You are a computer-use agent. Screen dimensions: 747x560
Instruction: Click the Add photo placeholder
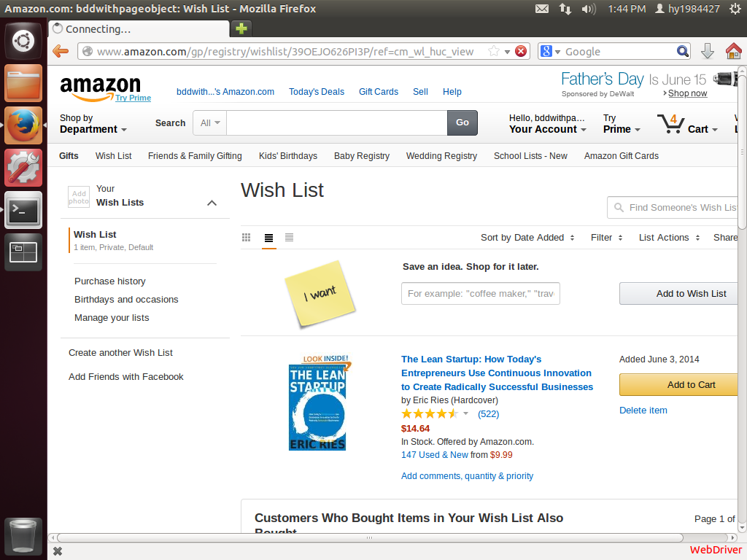pyautogui.click(x=79, y=197)
